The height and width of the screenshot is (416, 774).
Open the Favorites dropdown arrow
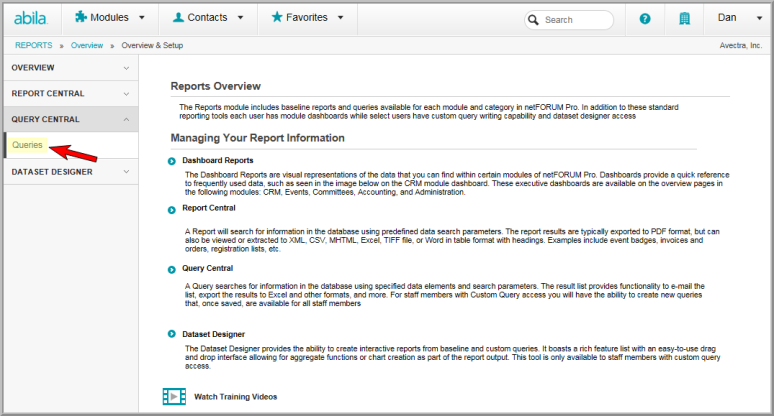(x=340, y=18)
